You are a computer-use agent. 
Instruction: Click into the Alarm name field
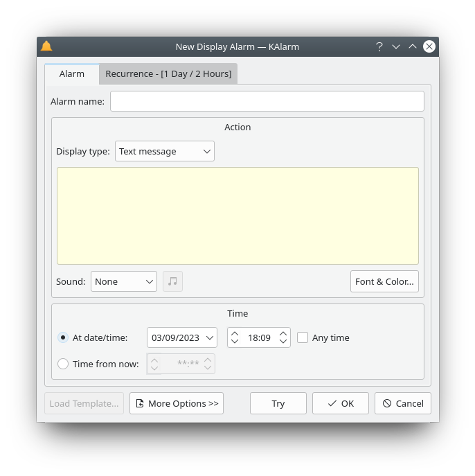coord(267,101)
